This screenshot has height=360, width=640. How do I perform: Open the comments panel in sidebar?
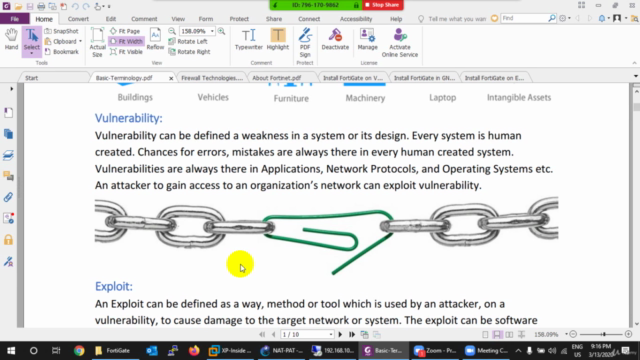point(8,176)
